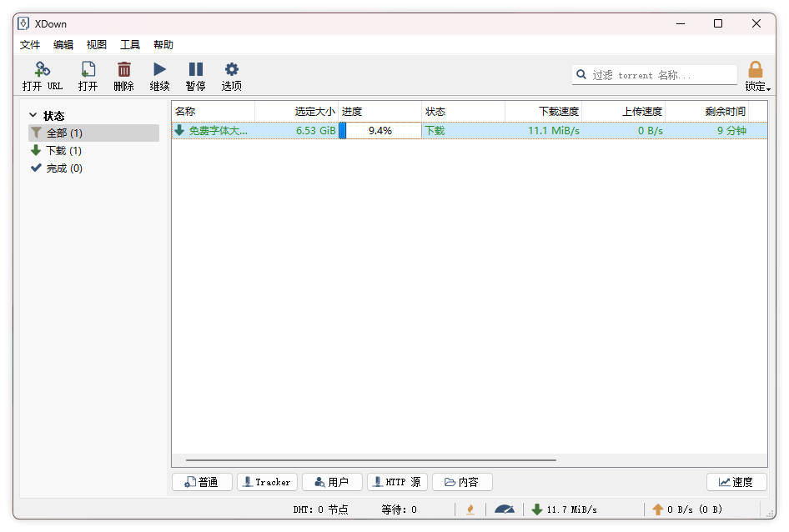Image resolution: width=789 pixels, height=532 pixels.
Task: Switch to the 普通 tab
Action: (x=202, y=482)
